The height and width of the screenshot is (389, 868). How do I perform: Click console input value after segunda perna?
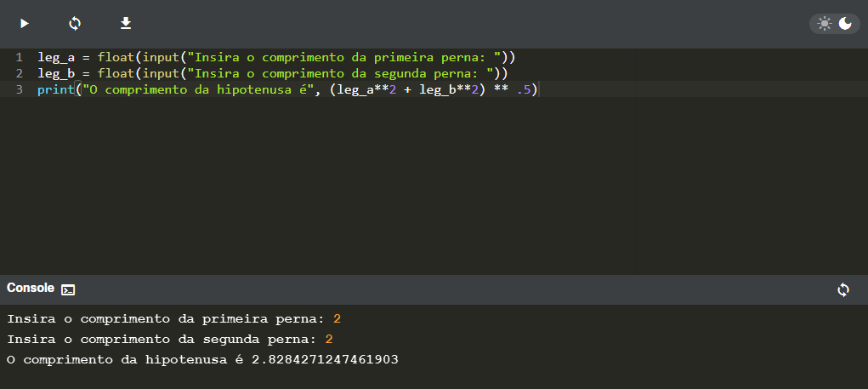(329, 339)
